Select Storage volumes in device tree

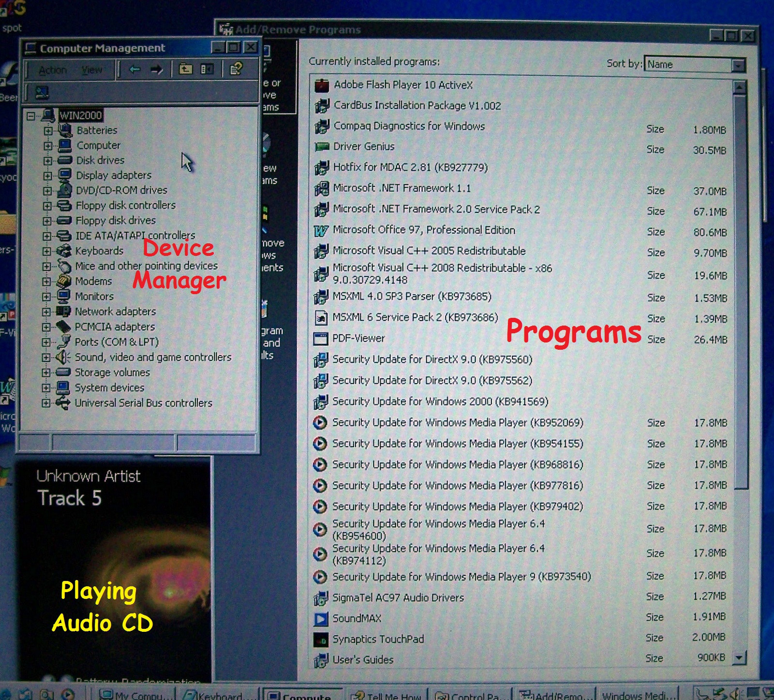112,372
